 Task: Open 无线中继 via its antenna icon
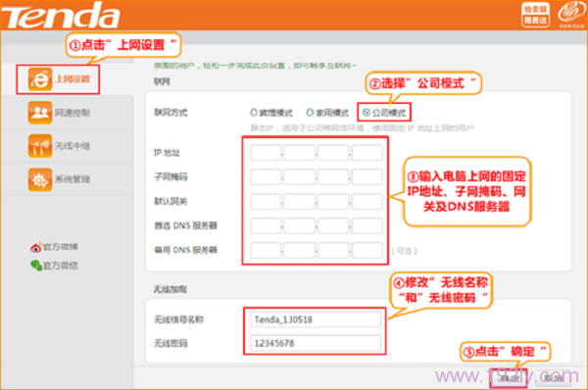point(40,146)
